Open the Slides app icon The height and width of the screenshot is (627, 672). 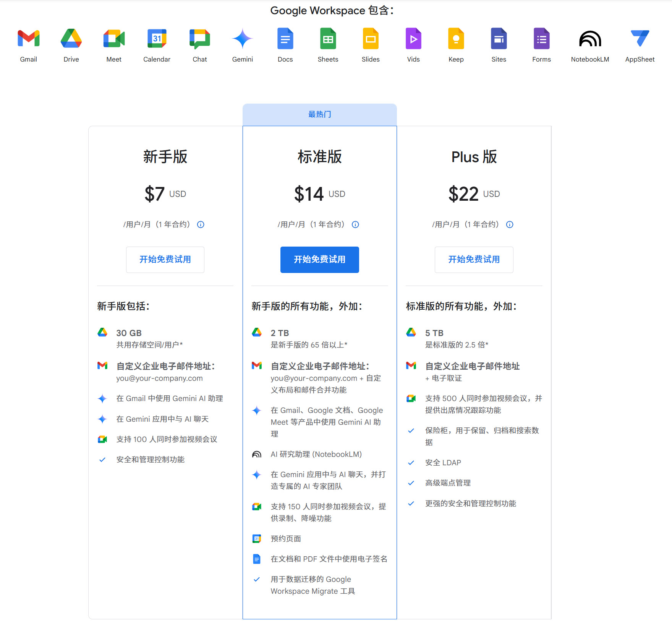371,39
